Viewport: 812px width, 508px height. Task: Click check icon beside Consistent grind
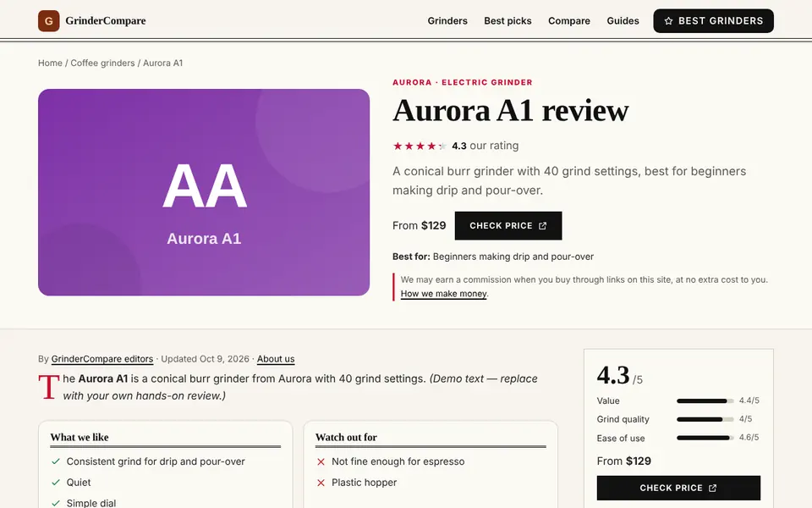point(56,461)
